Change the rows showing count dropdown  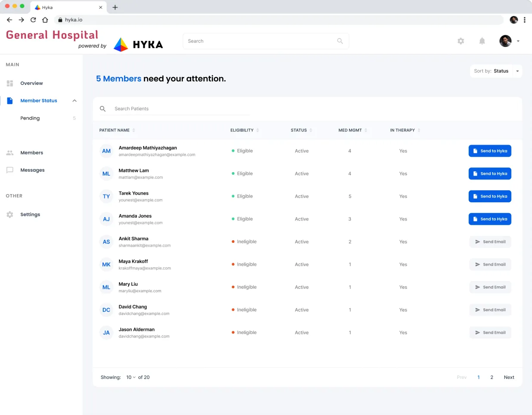tap(130, 377)
